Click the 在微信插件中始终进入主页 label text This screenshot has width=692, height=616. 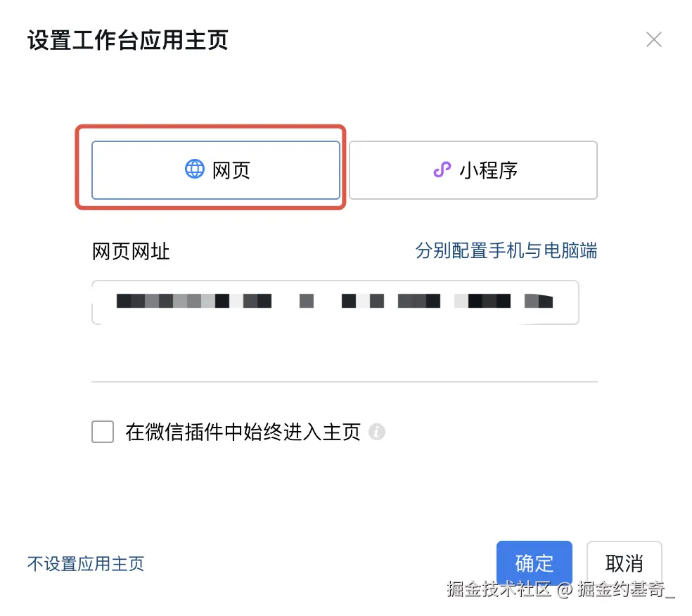tap(243, 432)
